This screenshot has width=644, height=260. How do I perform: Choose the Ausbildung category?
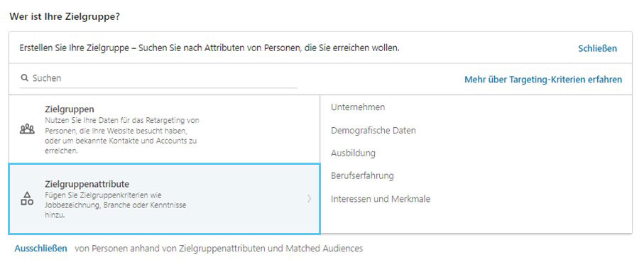click(353, 153)
